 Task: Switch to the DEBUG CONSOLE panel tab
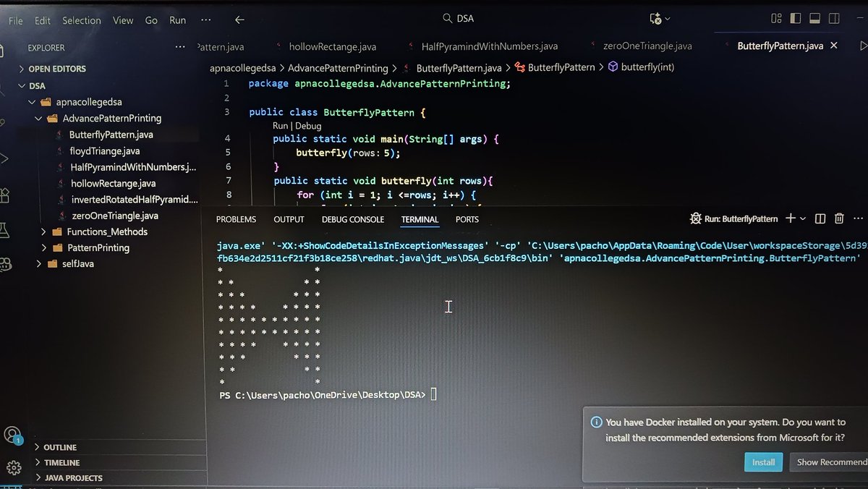(353, 219)
